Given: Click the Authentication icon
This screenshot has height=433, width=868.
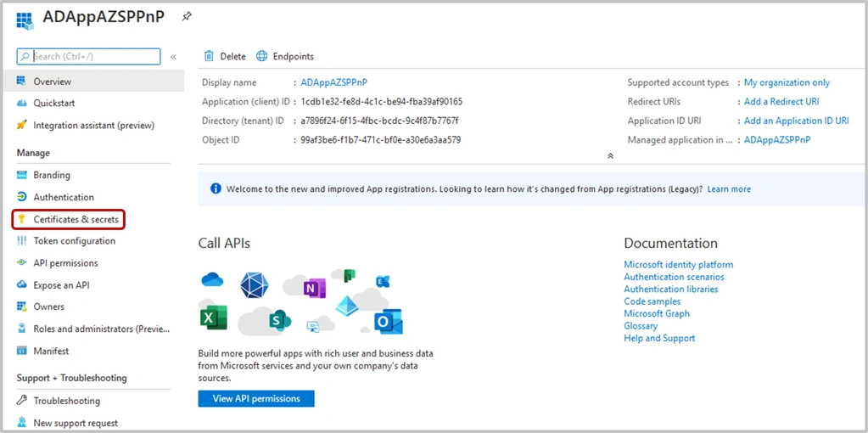Looking at the screenshot, I should coord(21,197).
